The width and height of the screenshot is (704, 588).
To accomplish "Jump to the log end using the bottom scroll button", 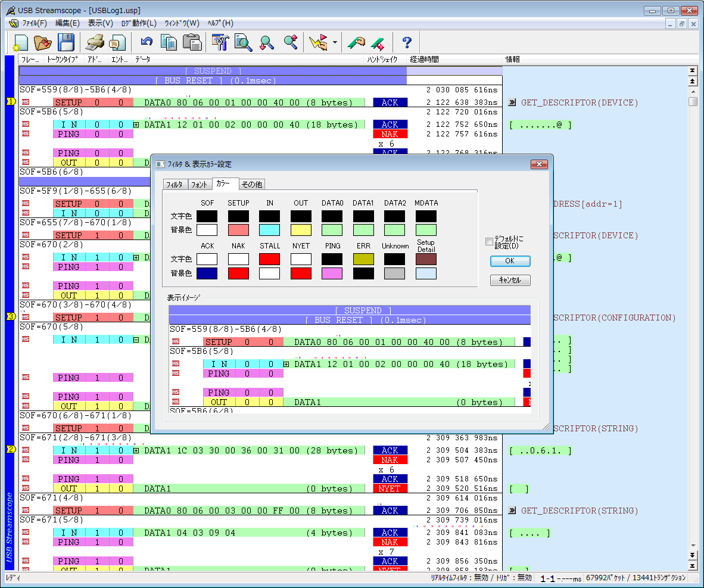I will 692,566.
